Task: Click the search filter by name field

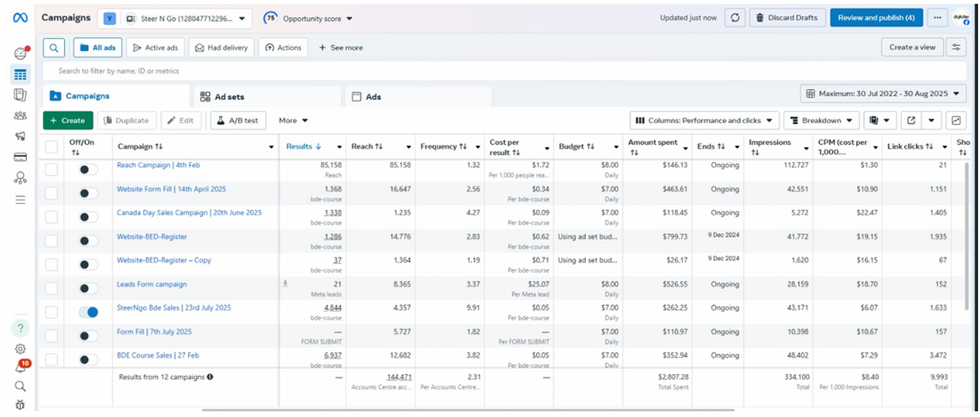Action: coord(505,71)
